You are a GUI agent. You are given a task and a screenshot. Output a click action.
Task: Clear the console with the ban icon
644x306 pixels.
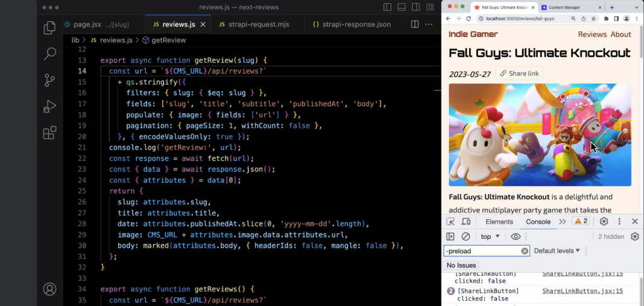[465, 236]
